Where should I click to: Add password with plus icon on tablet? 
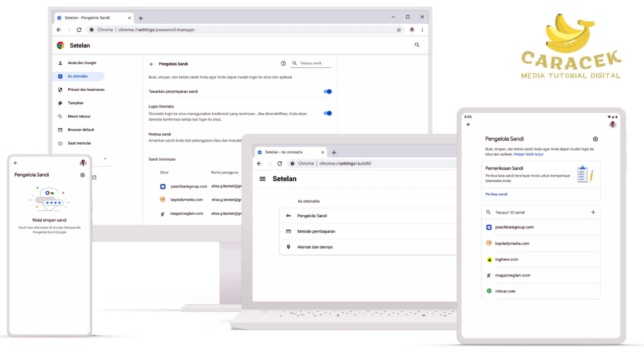click(x=593, y=212)
